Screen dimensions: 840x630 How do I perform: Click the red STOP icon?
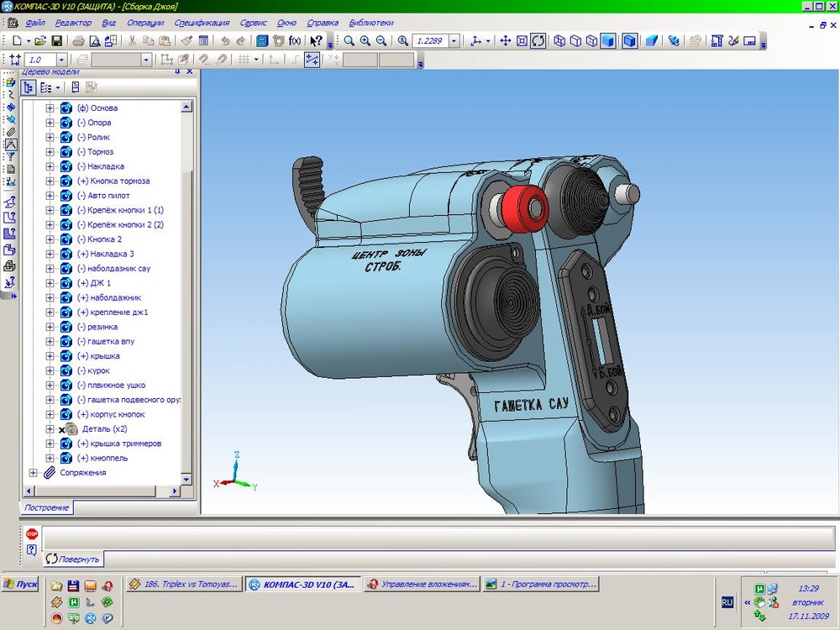[x=31, y=533]
